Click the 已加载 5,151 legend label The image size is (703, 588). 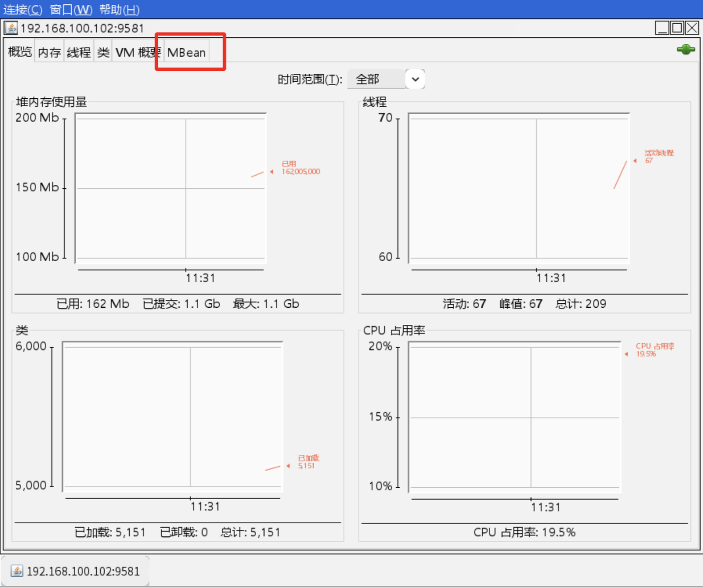tap(308, 462)
